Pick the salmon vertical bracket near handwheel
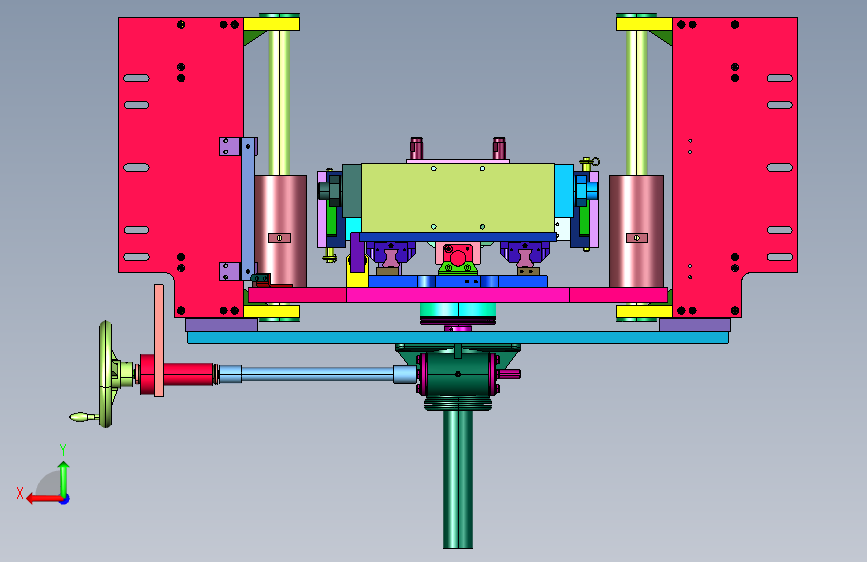The width and height of the screenshot is (867, 562). pyautogui.click(x=159, y=340)
